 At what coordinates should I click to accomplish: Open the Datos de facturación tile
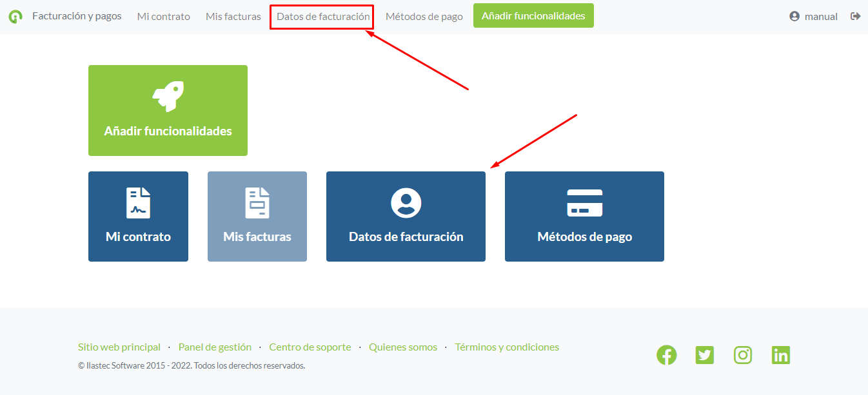pos(406,217)
